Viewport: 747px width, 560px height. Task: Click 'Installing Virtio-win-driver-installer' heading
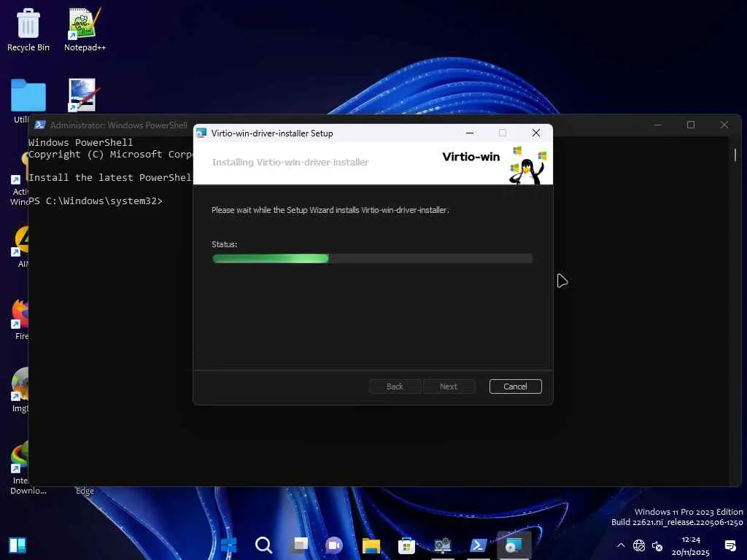tap(290, 163)
